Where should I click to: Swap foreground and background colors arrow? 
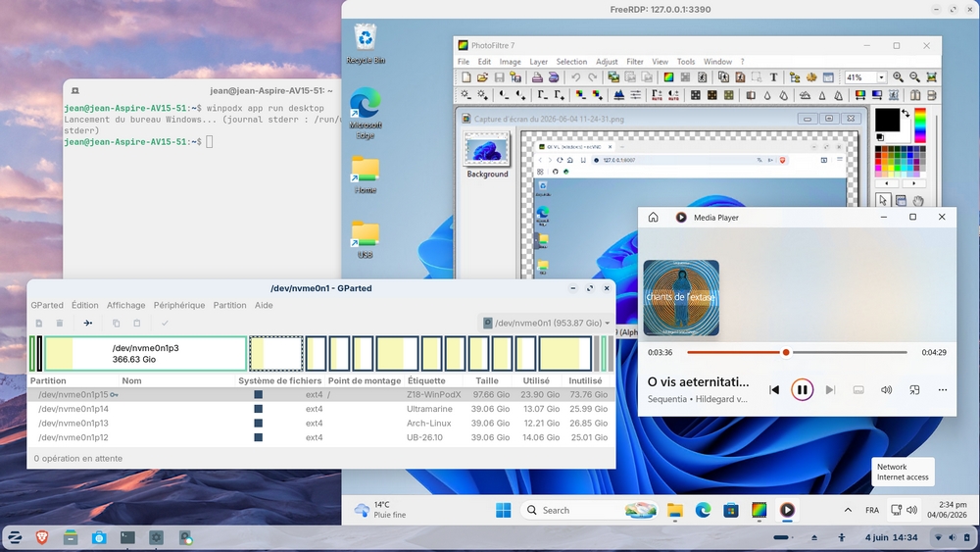(x=906, y=114)
